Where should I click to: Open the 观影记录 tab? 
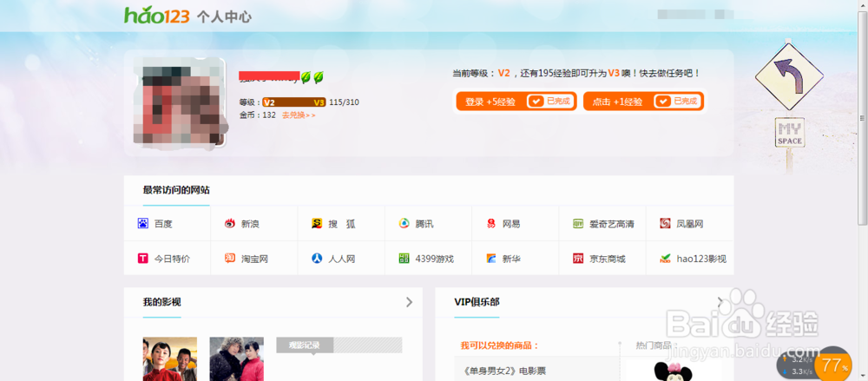[x=305, y=345]
